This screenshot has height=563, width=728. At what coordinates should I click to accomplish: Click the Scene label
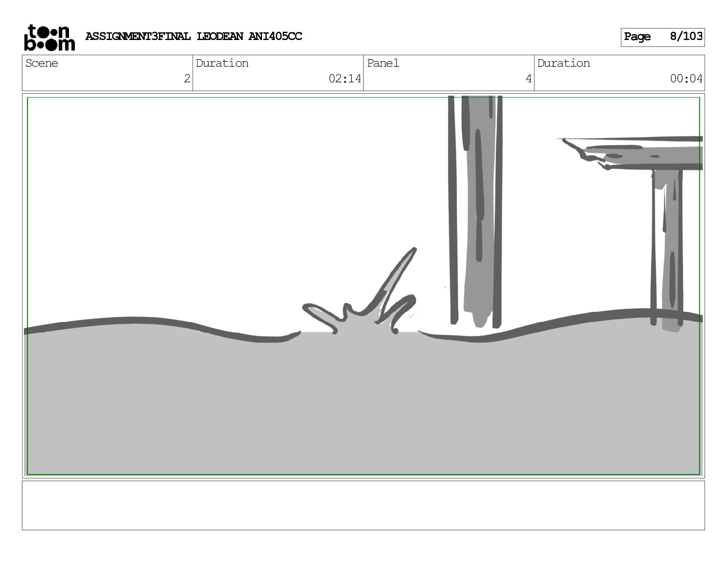(x=42, y=63)
